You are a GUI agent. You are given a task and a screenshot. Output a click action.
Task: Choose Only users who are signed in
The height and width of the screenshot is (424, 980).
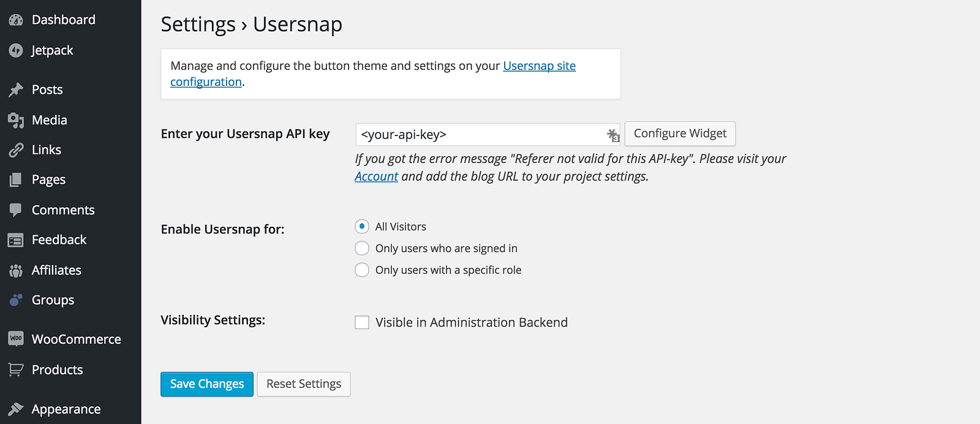point(362,248)
